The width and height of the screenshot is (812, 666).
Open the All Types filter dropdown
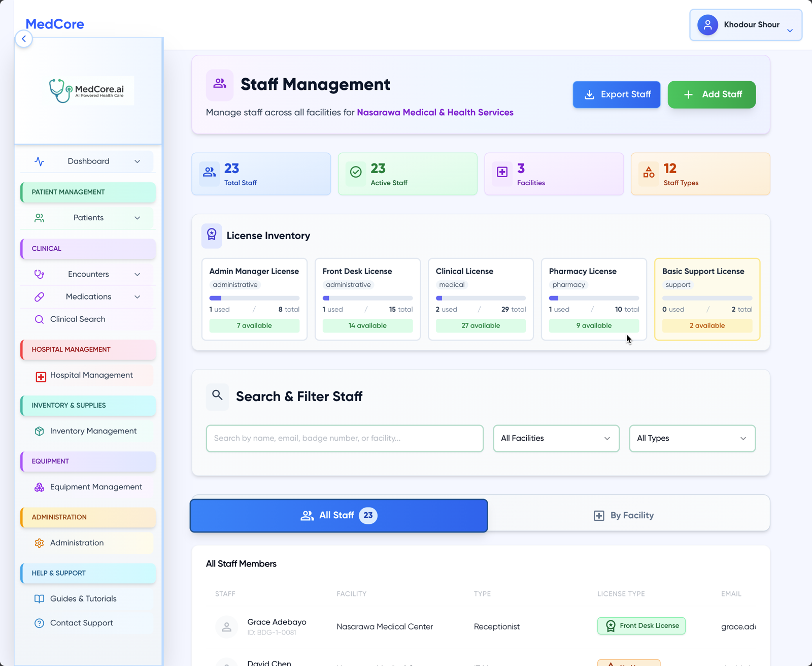tap(692, 438)
